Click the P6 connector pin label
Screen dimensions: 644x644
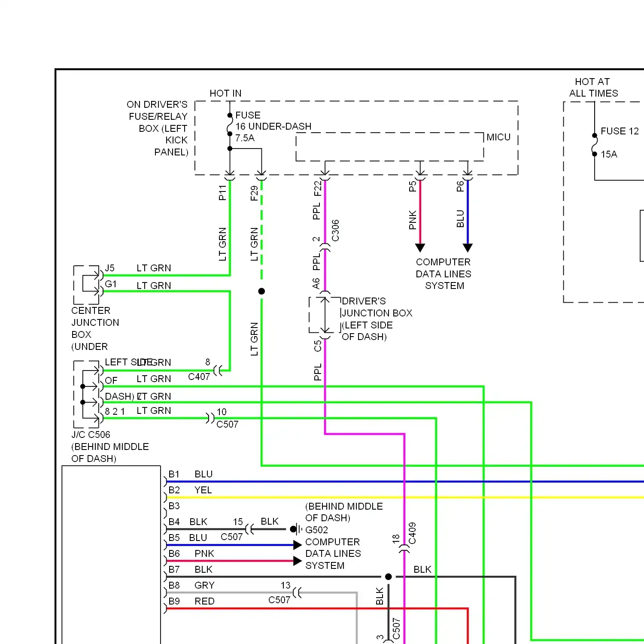tap(460, 186)
